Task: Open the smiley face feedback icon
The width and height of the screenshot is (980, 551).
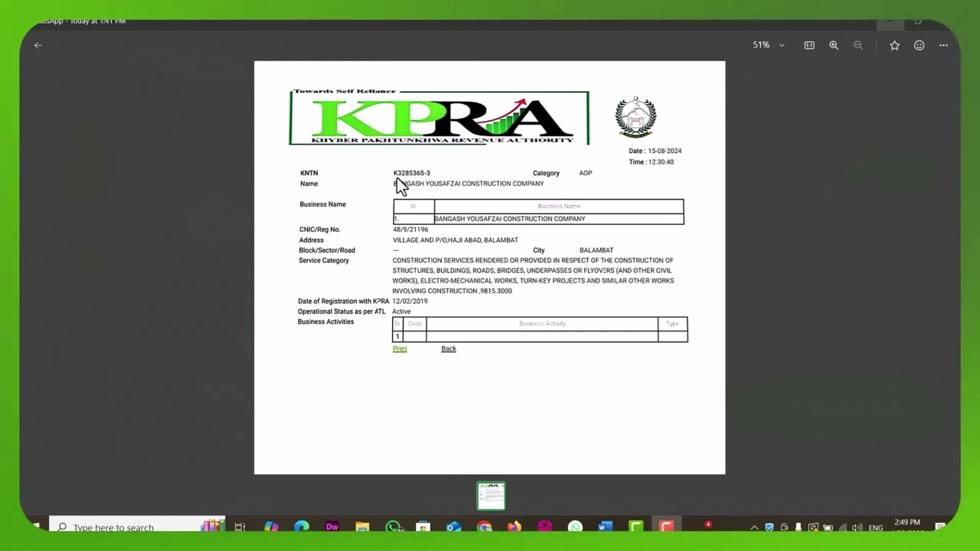Action: point(919,45)
